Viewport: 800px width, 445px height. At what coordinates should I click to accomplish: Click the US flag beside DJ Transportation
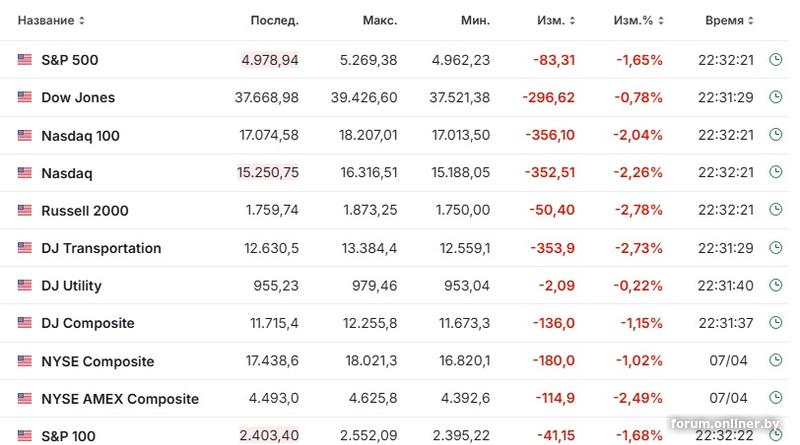(x=24, y=248)
